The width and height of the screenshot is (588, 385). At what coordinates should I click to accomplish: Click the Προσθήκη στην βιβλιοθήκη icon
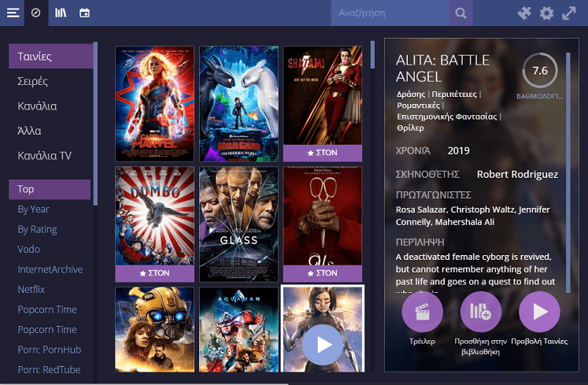pyautogui.click(x=481, y=312)
